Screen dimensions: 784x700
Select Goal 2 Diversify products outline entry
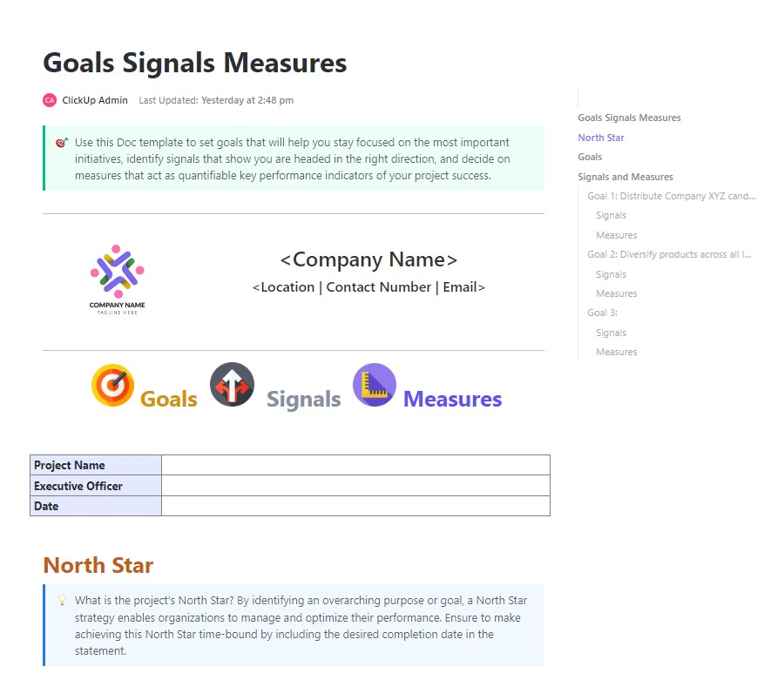pyautogui.click(x=669, y=254)
